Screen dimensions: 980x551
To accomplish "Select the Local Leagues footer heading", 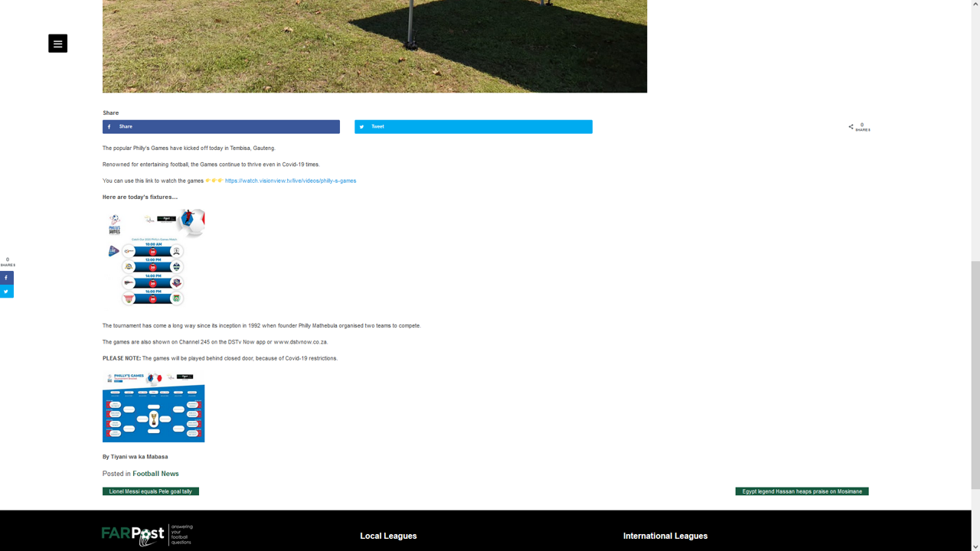I will [x=388, y=536].
